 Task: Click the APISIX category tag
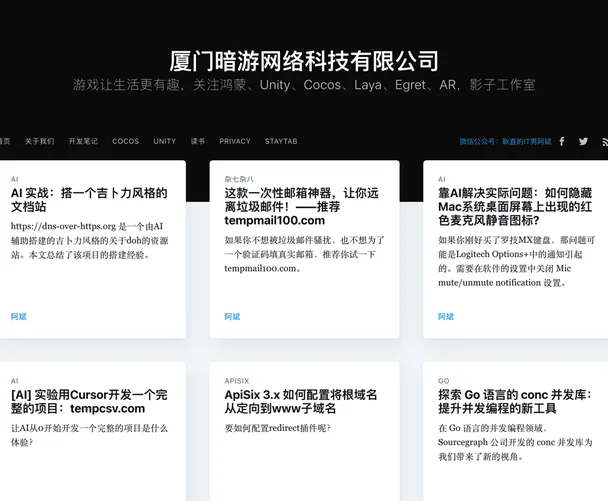[x=237, y=381]
